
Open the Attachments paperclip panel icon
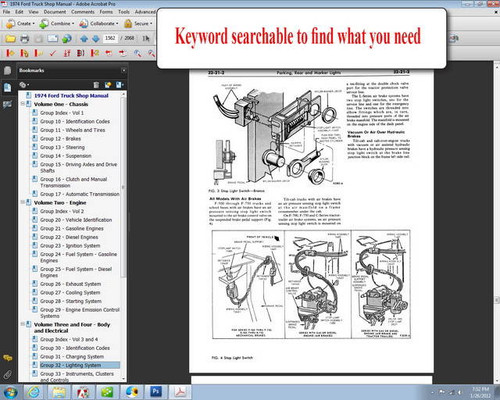coord(7,375)
